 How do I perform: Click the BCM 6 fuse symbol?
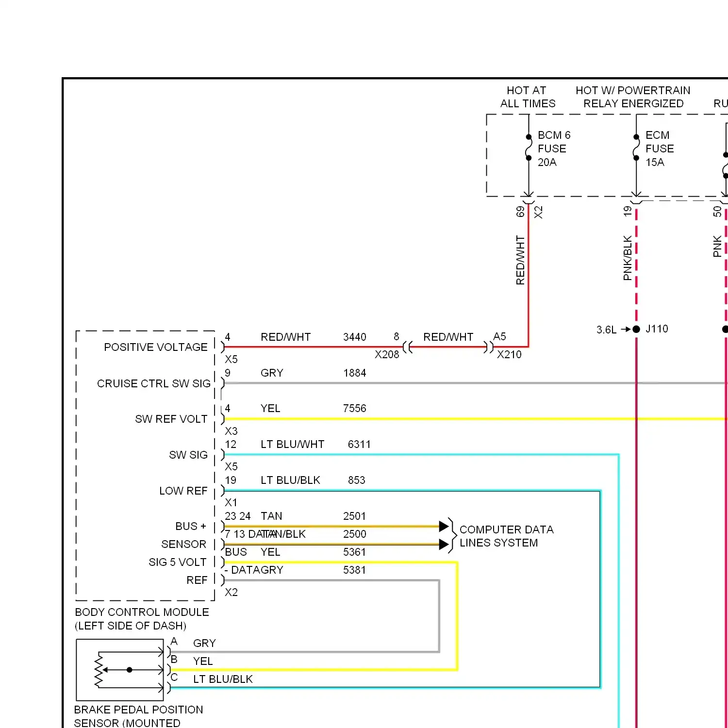pyautogui.click(x=529, y=148)
